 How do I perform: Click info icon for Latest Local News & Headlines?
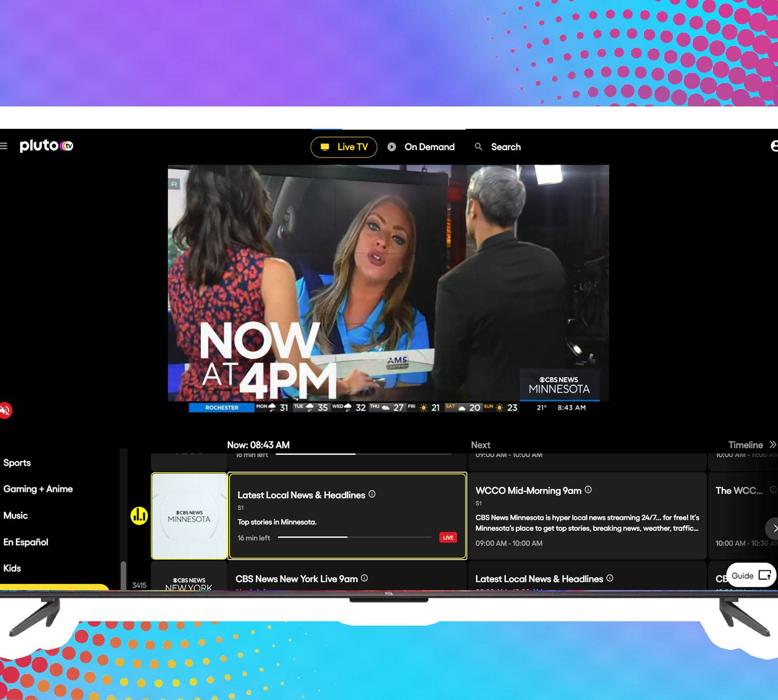click(372, 494)
